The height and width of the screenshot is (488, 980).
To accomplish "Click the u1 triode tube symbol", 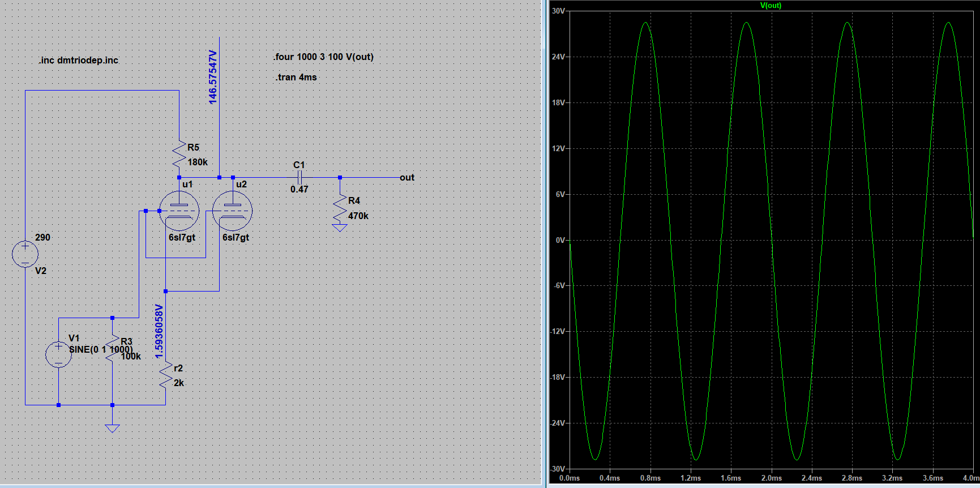I will pyautogui.click(x=179, y=211).
